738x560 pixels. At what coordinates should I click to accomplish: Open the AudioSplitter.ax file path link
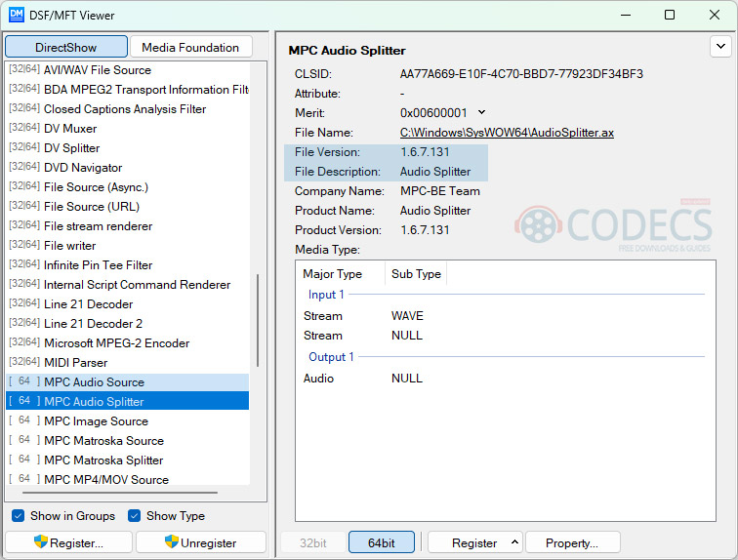coord(507,133)
